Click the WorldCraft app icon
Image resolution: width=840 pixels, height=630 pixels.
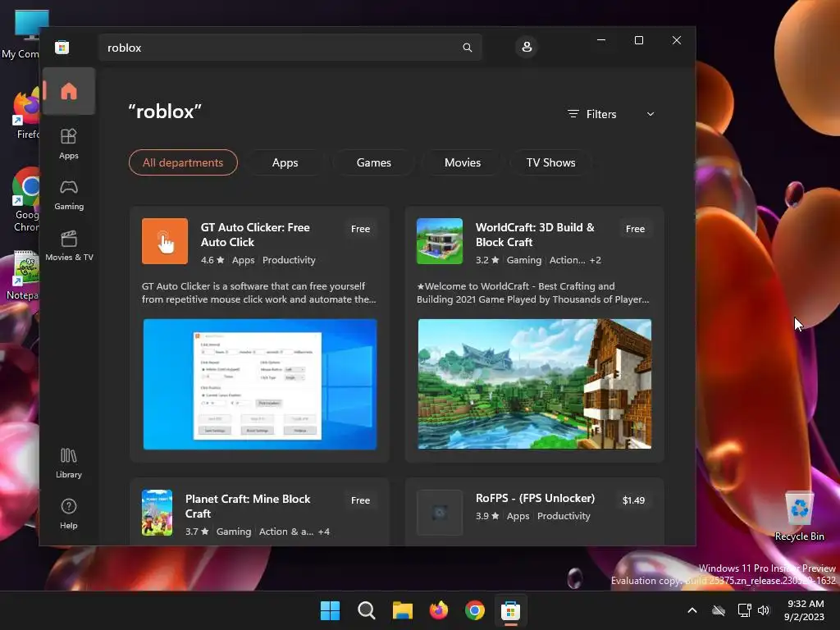440,241
